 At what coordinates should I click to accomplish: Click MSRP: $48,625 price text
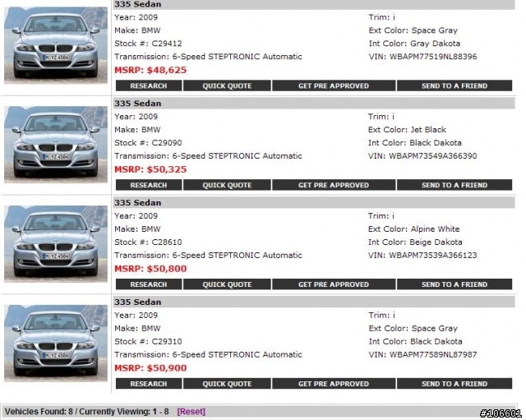[150, 70]
